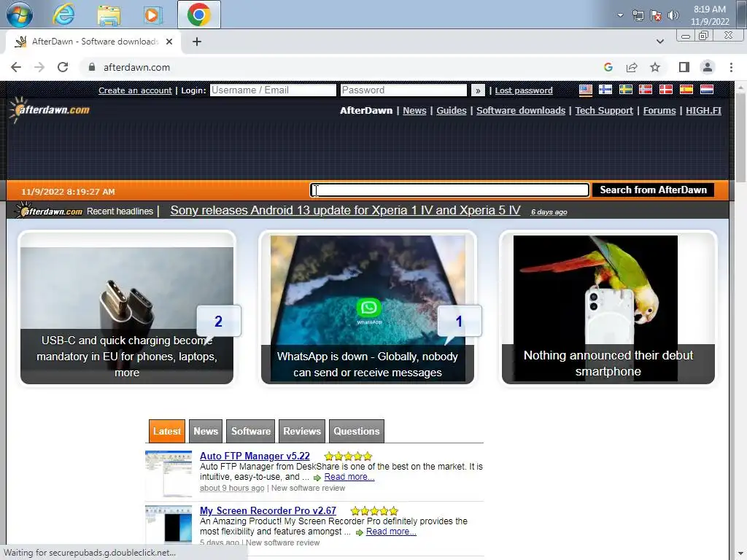Open Lost password link
Viewport: 747px width, 560px height.
click(x=524, y=90)
